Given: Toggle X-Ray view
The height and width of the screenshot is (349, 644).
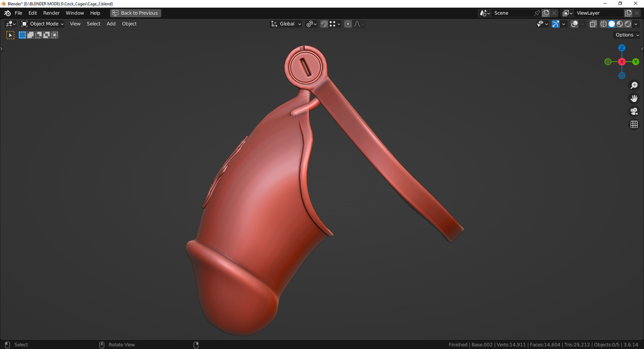Looking at the screenshot, I should click(593, 24).
